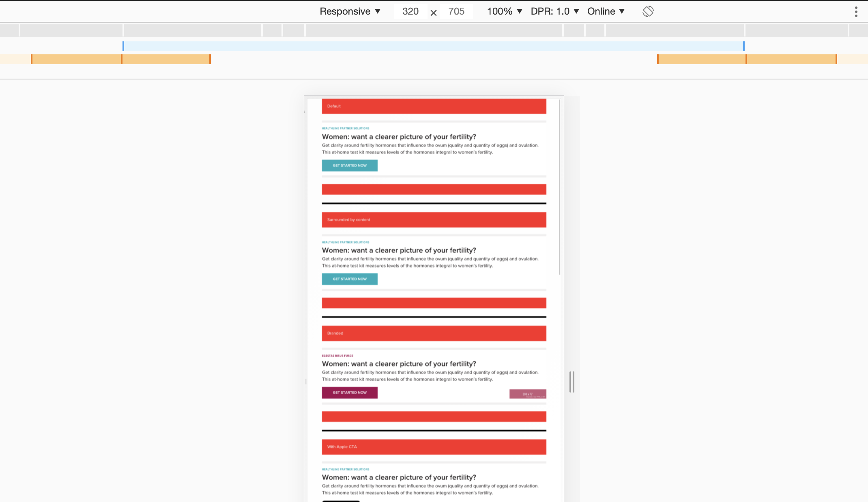Click the Surrounded by content header bar
The height and width of the screenshot is (502, 868).
point(434,220)
